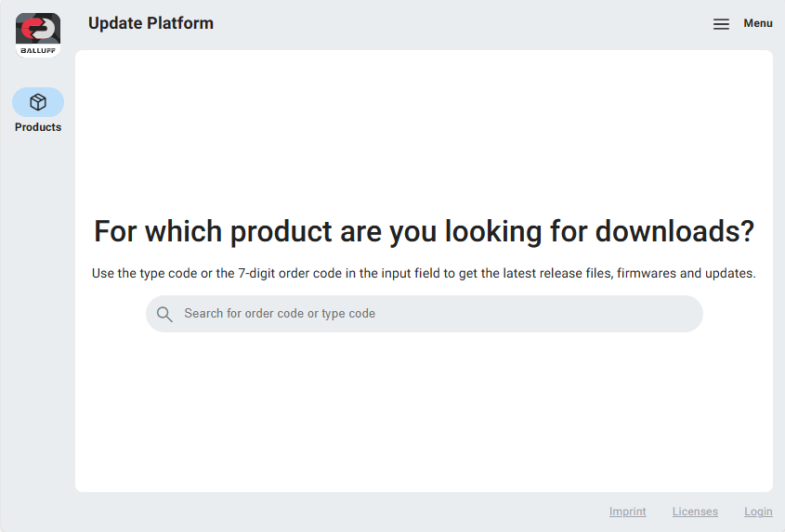Click the Update Platform title
The height and width of the screenshot is (532, 785).
[150, 23]
